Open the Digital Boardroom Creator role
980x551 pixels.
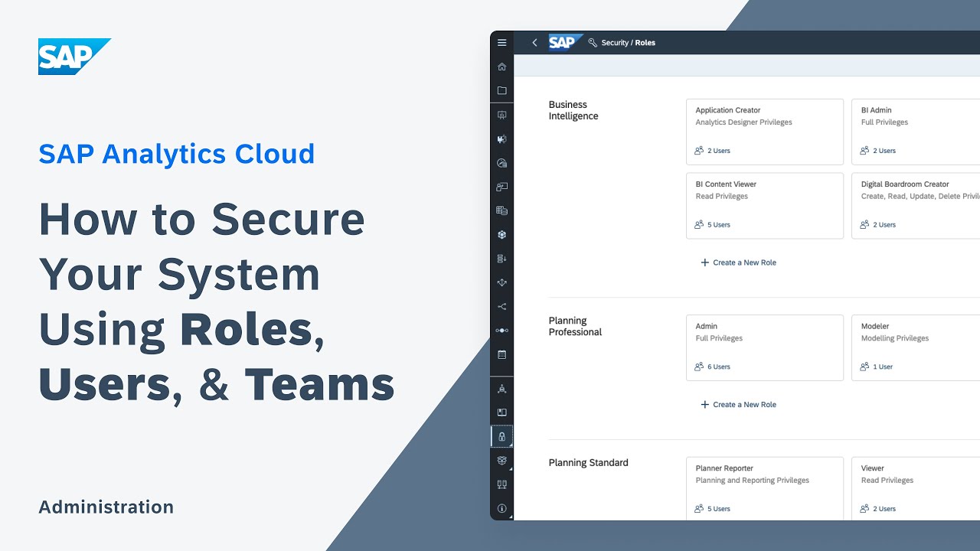[x=916, y=206]
